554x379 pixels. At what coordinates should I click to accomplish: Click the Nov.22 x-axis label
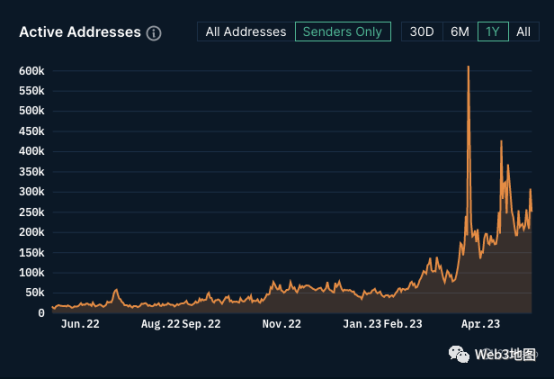point(282,324)
